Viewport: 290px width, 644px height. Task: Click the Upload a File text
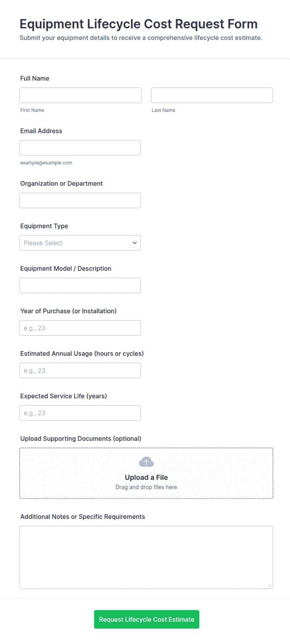point(146,477)
